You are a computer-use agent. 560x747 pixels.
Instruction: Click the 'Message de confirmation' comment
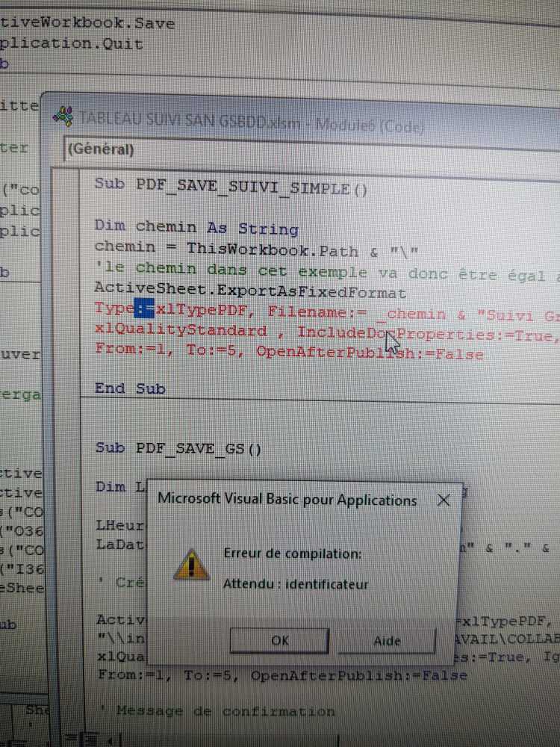(217, 711)
